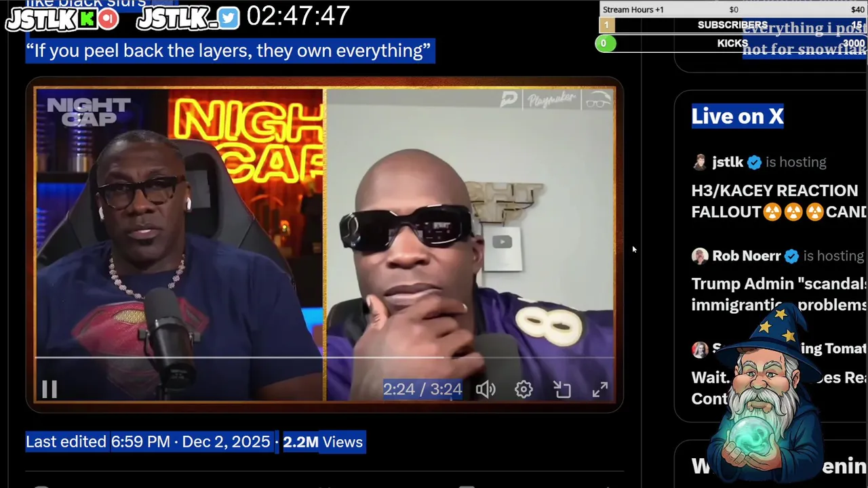Enter fullscreen on the video
The height and width of the screenshot is (488, 868).
(x=600, y=389)
